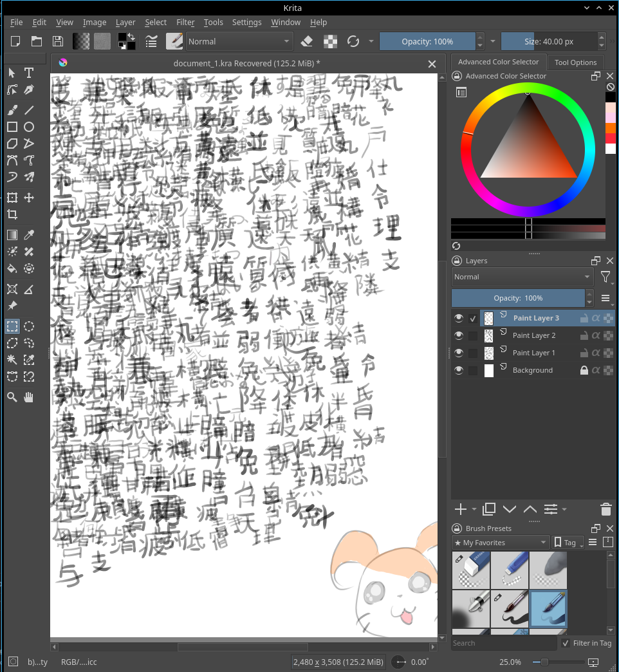Screen dimensions: 619x672
Task: Select the Freehand Brush tool
Action: click(x=12, y=110)
